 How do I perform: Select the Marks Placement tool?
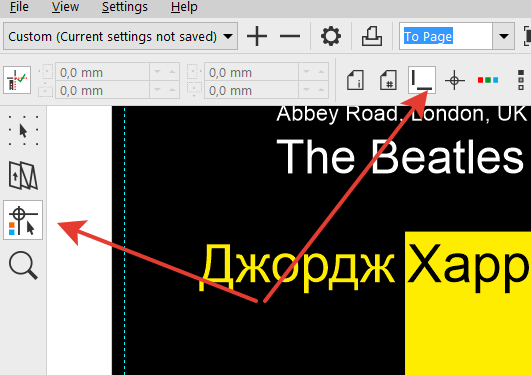[23, 220]
